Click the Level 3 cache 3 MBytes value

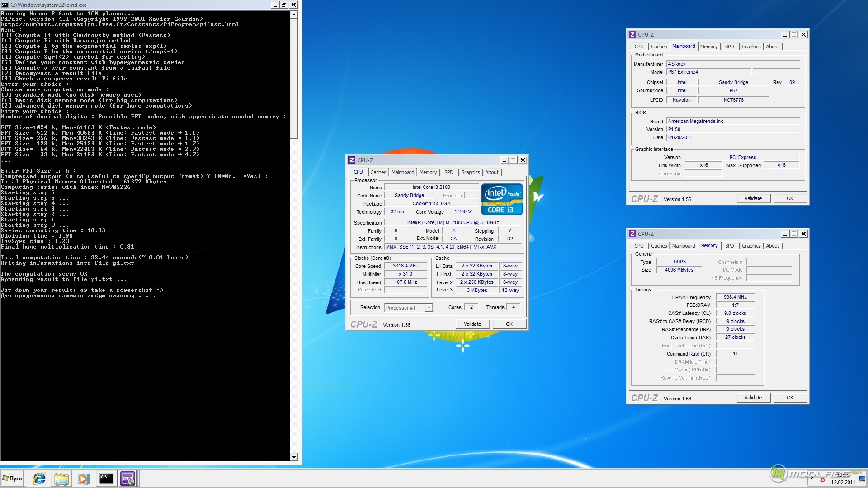click(x=477, y=291)
